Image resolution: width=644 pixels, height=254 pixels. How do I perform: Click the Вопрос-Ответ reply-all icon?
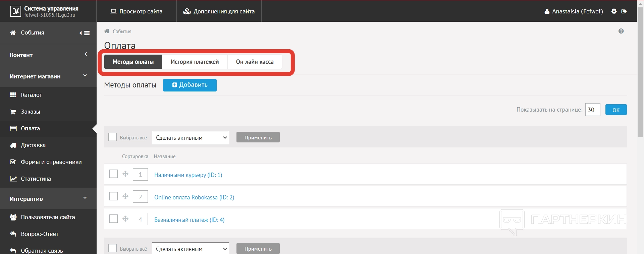(13, 234)
